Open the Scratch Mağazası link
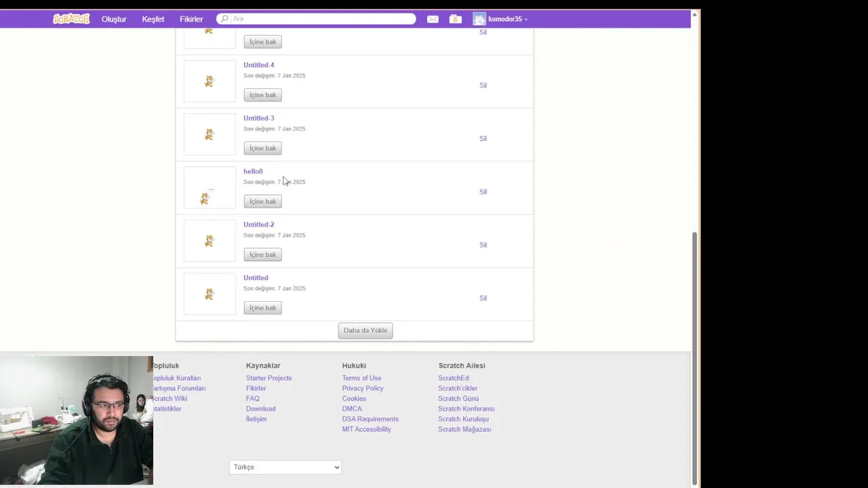Image resolution: width=868 pixels, height=488 pixels. tap(465, 429)
